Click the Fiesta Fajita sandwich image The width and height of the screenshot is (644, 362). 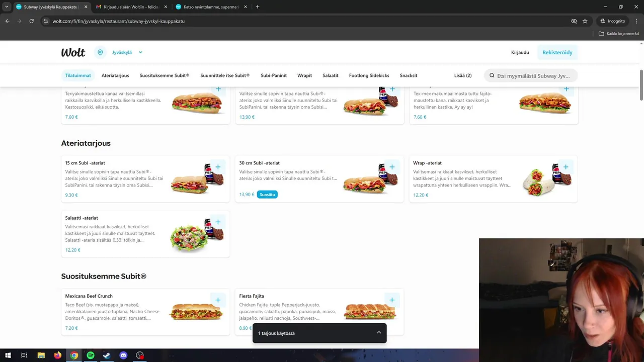click(x=370, y=312)
